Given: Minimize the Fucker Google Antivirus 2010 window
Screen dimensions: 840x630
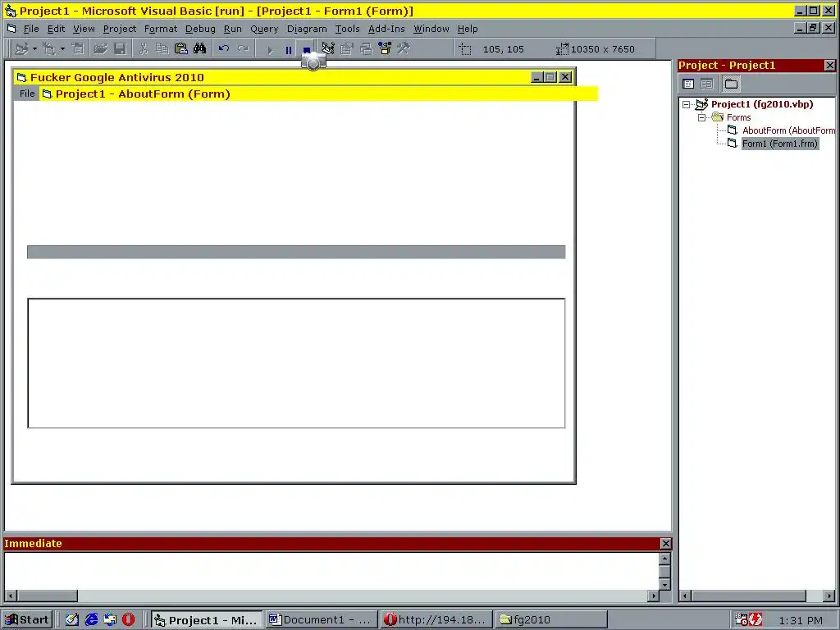Looking at the screenshot, I should pos(537,77).
